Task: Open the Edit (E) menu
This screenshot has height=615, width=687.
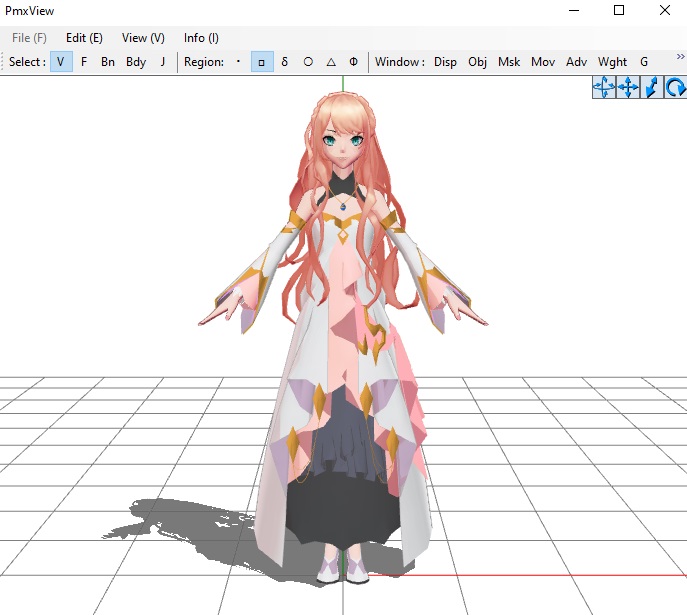Action: 84,38
